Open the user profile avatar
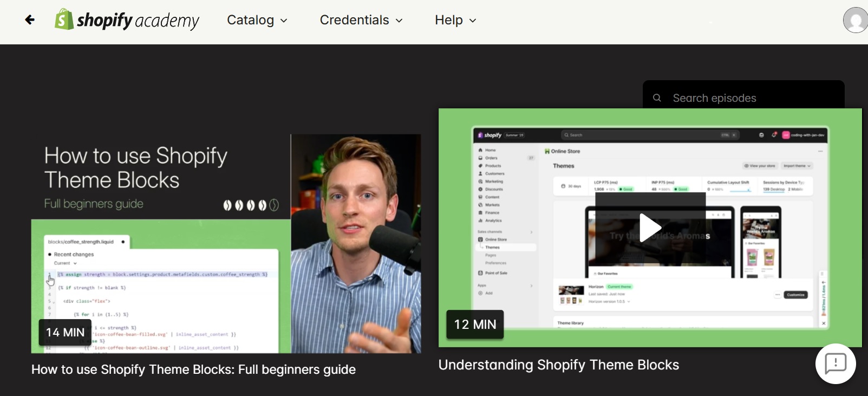 click(x=856, y=20)
